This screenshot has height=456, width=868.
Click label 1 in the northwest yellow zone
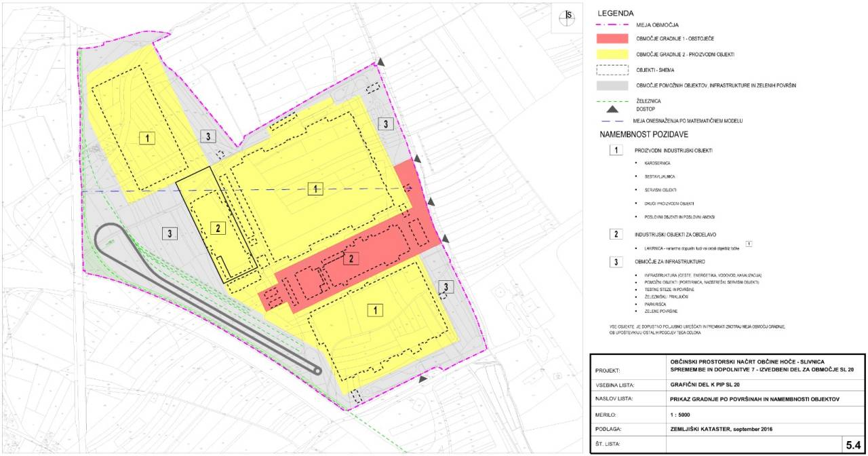tap(146, 138)
